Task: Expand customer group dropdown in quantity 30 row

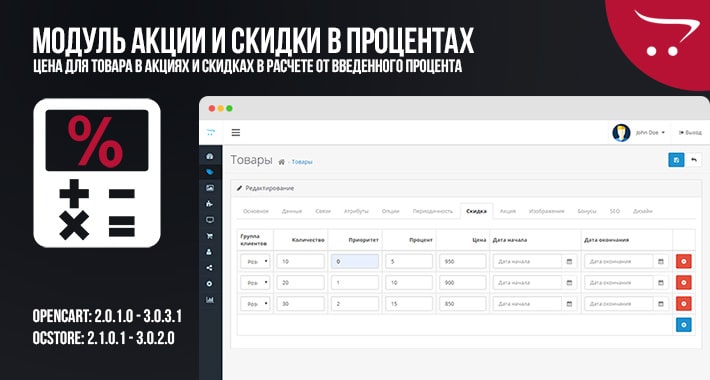Action: (x=255, y=303)
